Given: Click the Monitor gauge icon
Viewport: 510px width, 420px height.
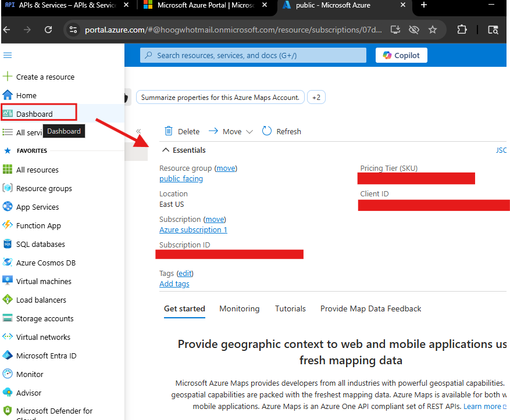Looking at the screenshot, I should (7, 374).
